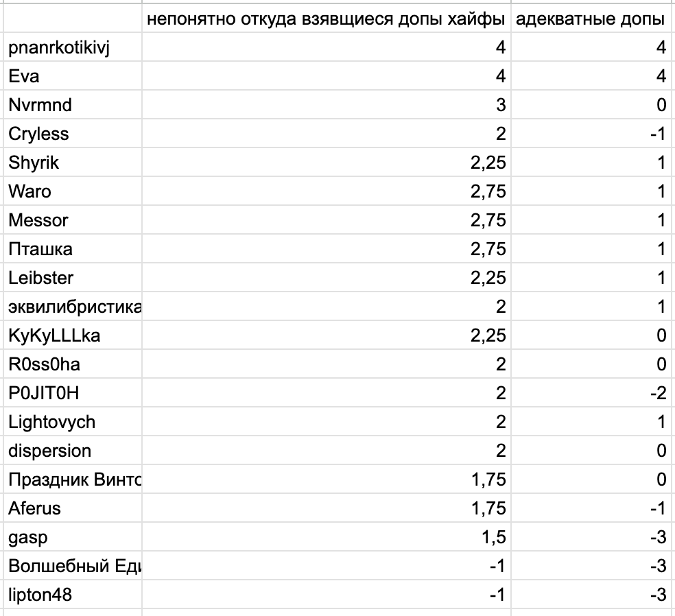Select the Messor name cell
Screen dimensions: 675x616
[72, 220]
